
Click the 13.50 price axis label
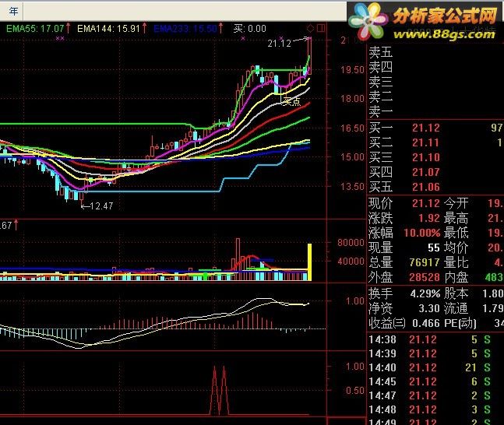(x=352, y=187)
